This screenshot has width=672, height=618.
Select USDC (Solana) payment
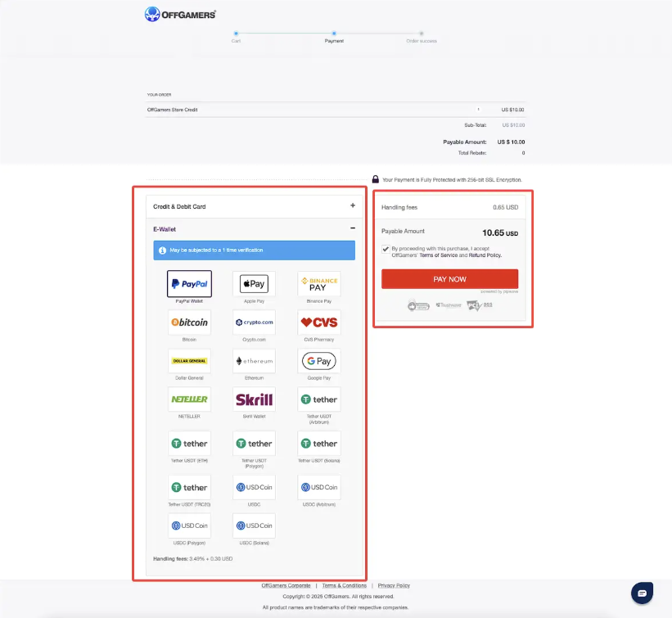[x=254, y=526]
